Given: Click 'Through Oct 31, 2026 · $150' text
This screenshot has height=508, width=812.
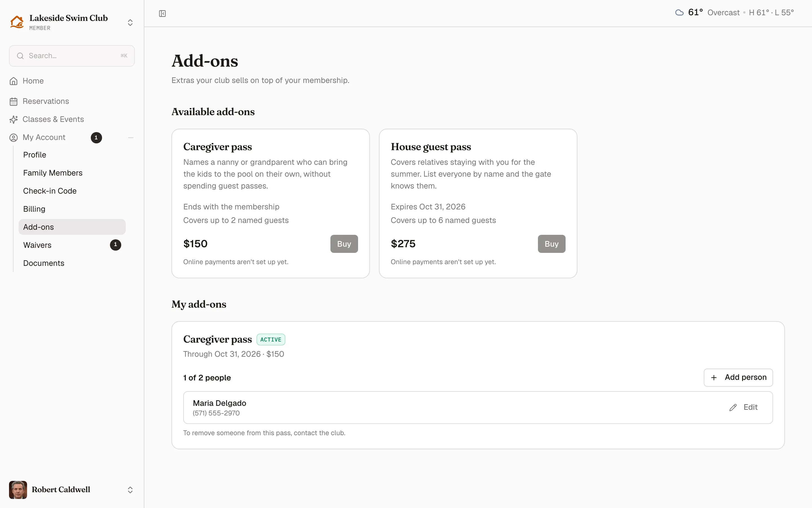Looking at the screenshot, I should 233,354.
